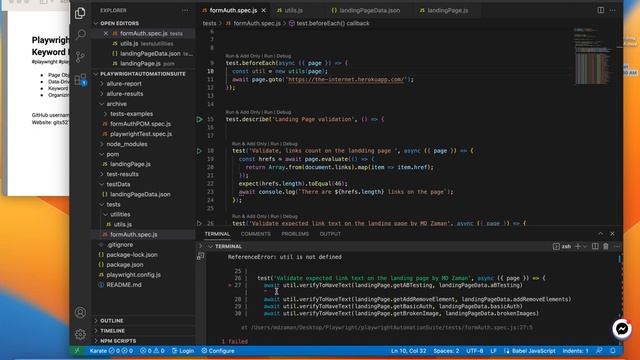Click the heroku URL link in line 11

point(346,80)
